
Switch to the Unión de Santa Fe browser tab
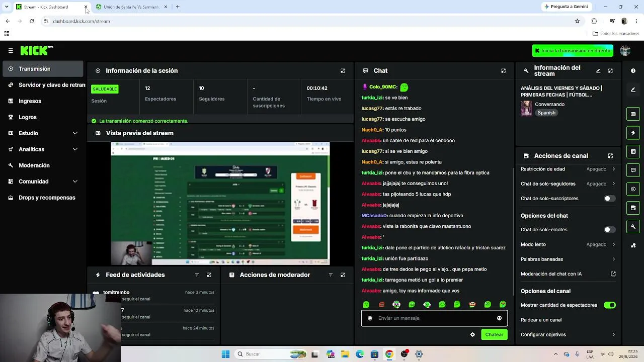click(131, 7)
